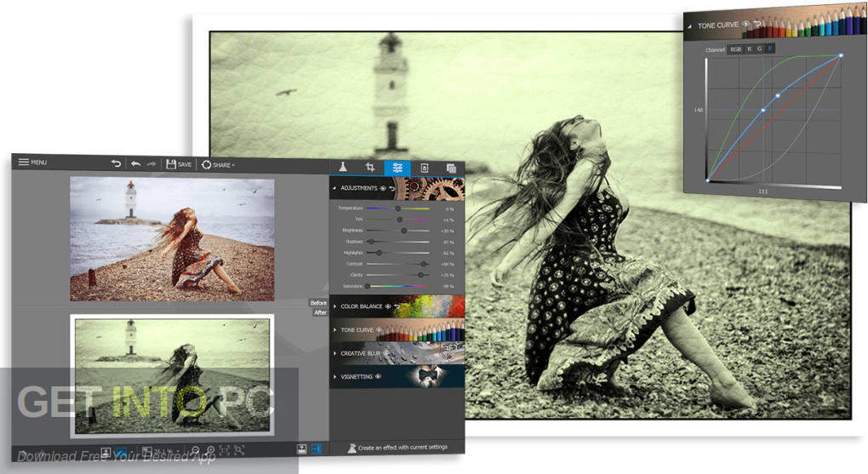Open the Textures layers tab
Image resolution: width=868 pixels, height=474 pixels.
(x=451, y=168)
